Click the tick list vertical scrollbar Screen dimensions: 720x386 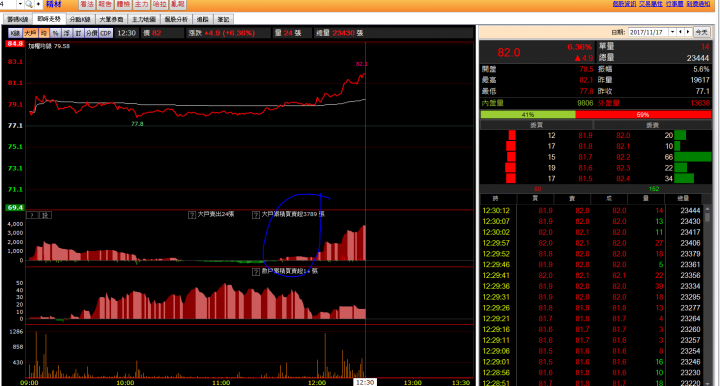[x=707, y=294]
